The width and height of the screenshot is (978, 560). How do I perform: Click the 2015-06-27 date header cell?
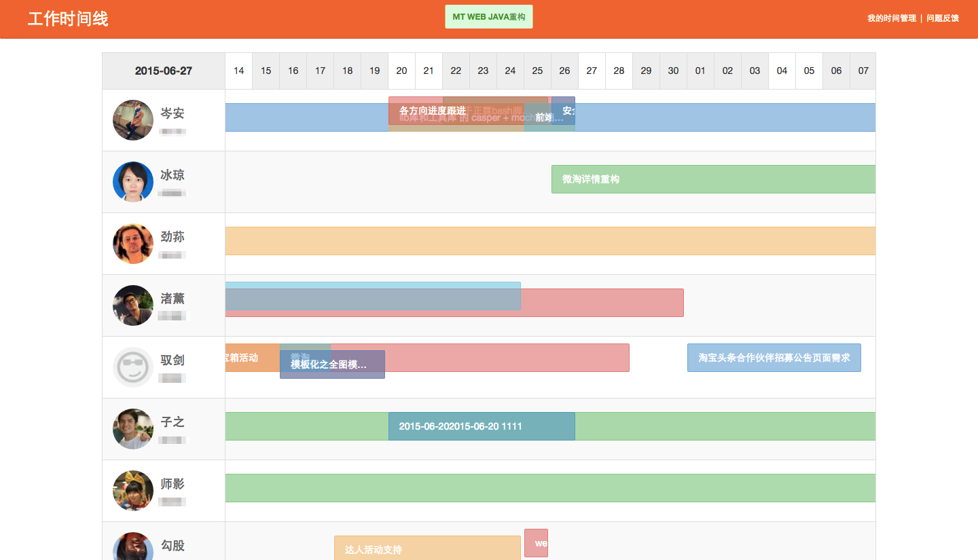click(164, 71)
